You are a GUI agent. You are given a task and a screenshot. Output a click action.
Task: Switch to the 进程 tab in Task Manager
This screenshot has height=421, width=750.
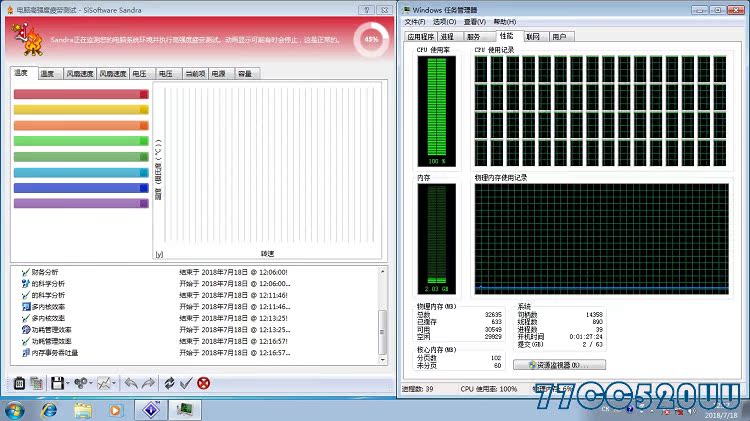click(448, 36)
